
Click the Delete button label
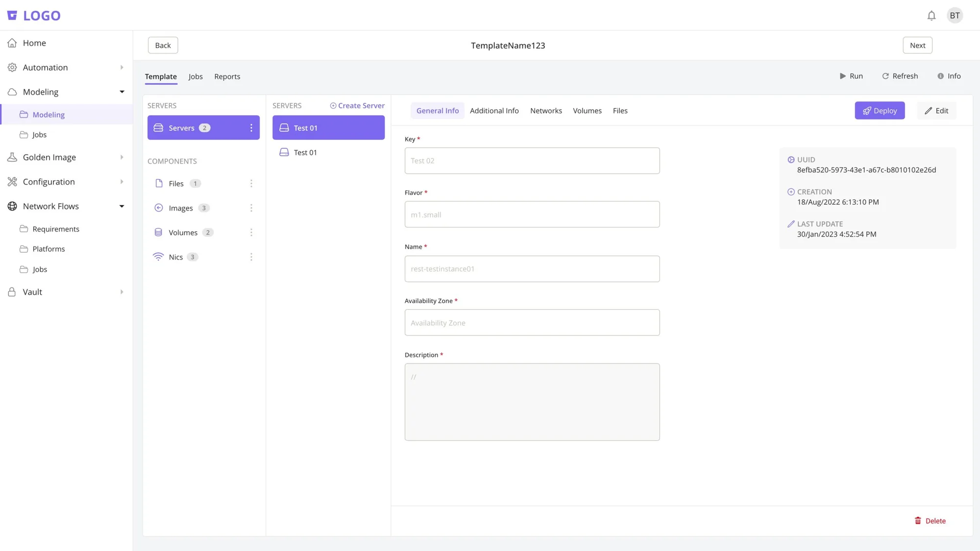[935, 521]
